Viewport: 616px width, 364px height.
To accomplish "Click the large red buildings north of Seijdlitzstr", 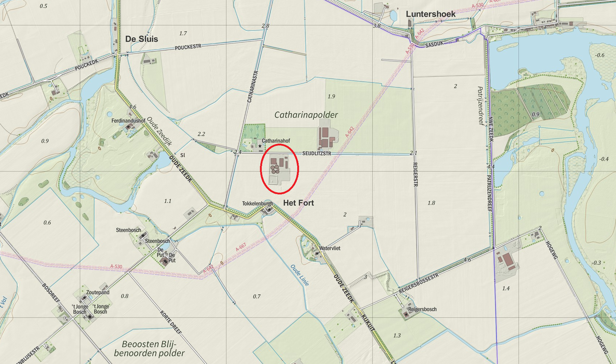I will tap(326, 138).
